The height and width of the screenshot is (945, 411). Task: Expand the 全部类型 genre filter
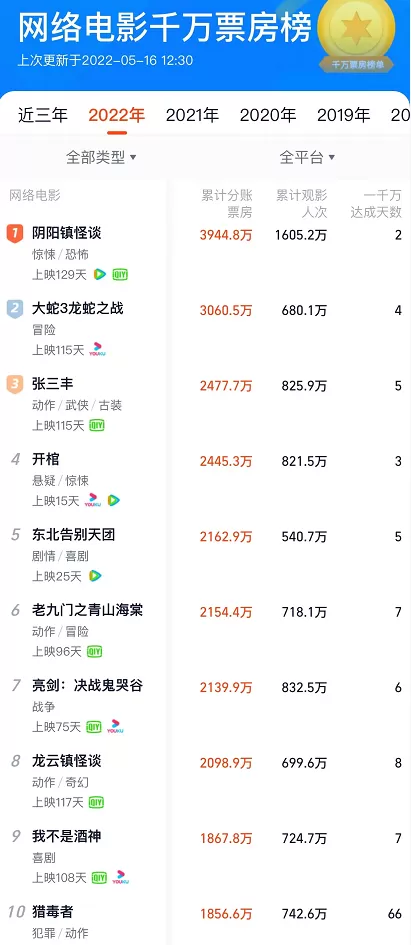pos(101,158)
